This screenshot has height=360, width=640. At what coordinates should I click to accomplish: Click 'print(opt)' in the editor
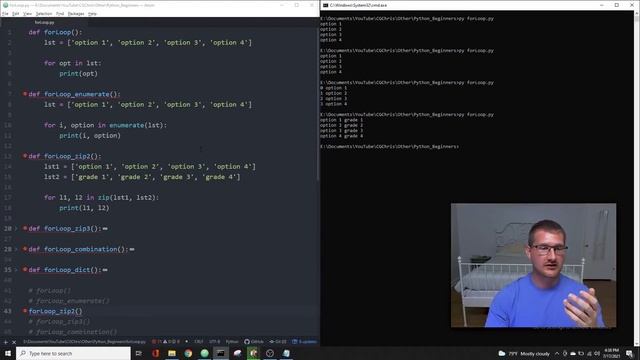click(78, 74)
